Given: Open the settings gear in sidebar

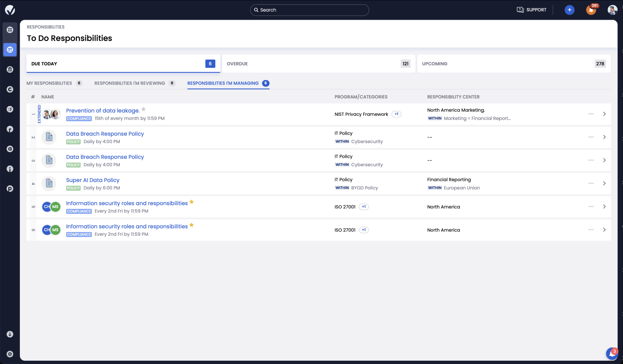Looking at the screenshot, I should 10,354.
